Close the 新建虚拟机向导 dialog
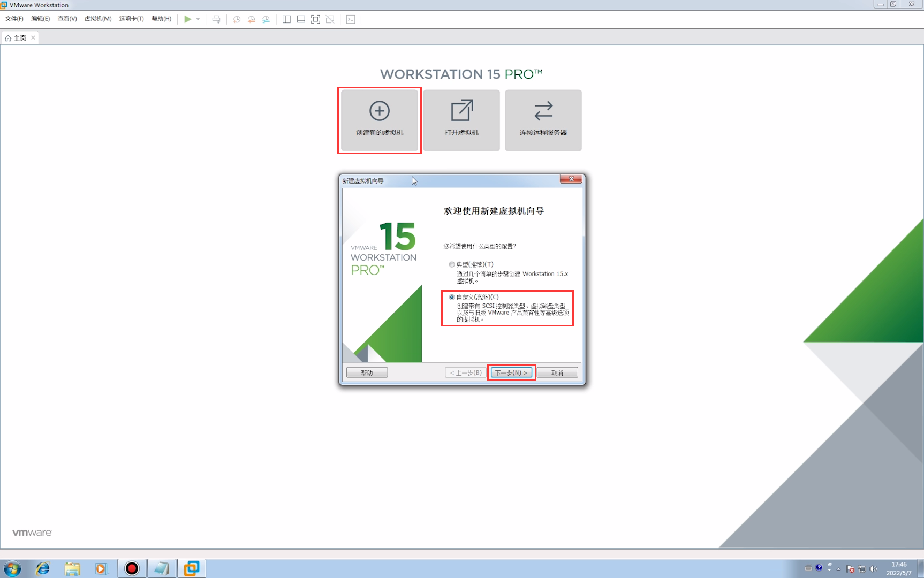Screen dimensions: 924x578 pos(571,179)
